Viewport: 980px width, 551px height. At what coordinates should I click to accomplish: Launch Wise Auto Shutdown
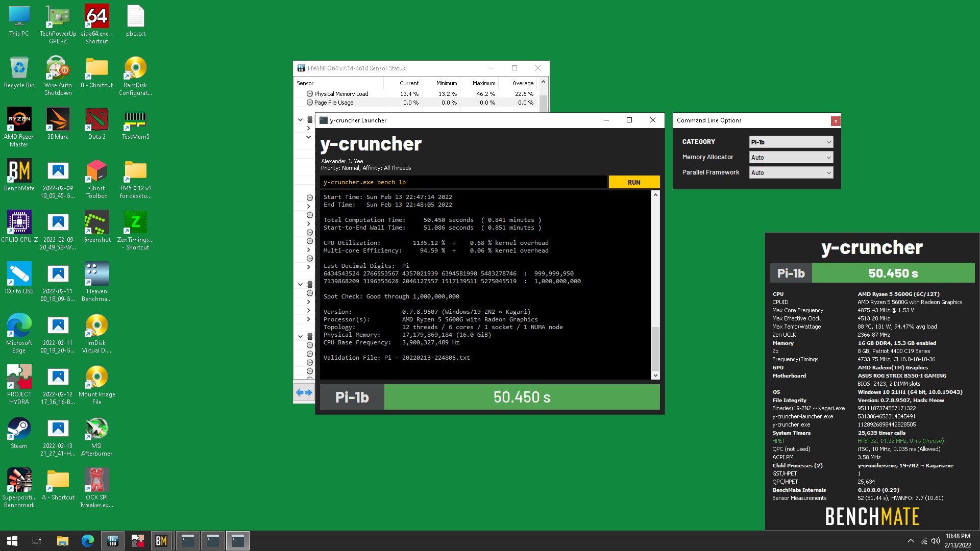pyautogui.click(x=58, y=76)
